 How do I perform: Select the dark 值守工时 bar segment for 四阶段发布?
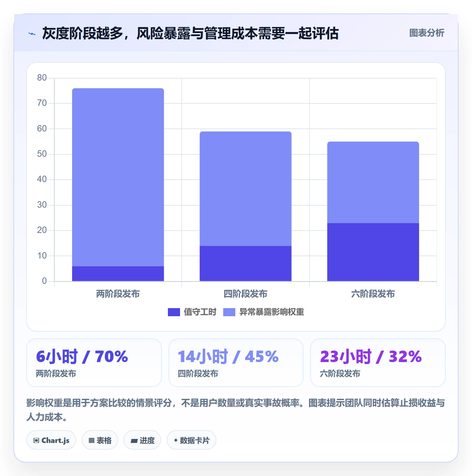click(x=245, y=264)
